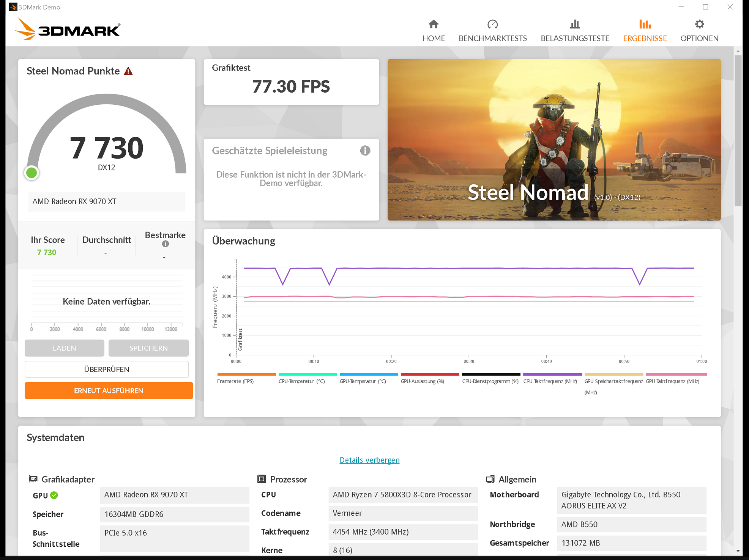Click the ÜBERPRÜFEN button
749x560 pixels.
pyautogui.click(x=107, y=369)
